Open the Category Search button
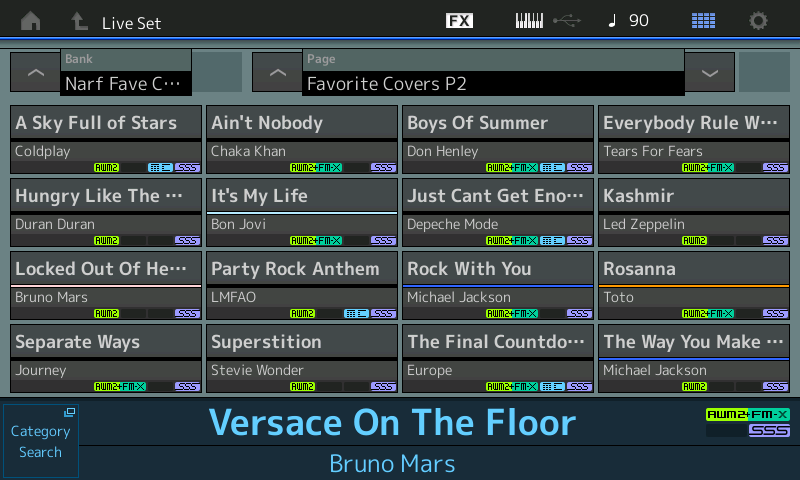The height and width of the screenshot is (480, 800). (40, 441)
